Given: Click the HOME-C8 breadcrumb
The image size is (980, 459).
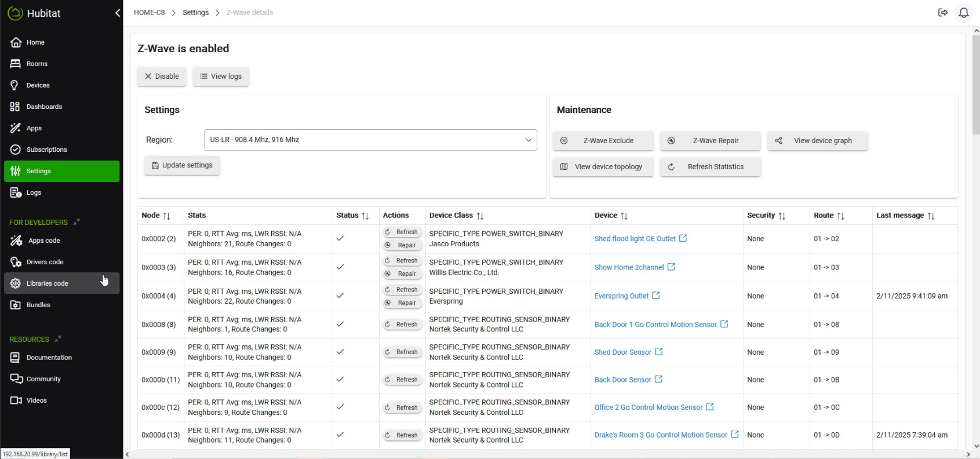Looking at the screenshot, I should coord(149,12).
